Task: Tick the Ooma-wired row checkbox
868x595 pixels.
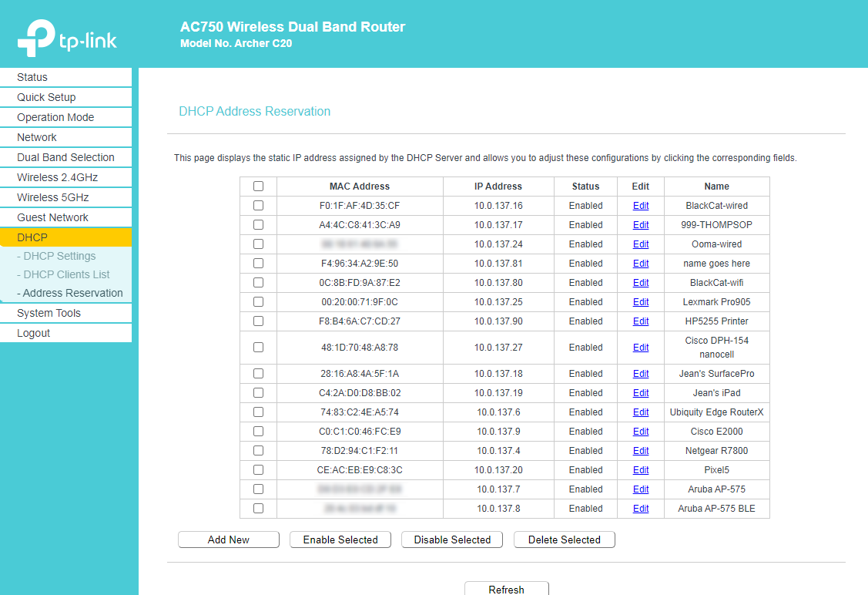Action: point(258,244)
